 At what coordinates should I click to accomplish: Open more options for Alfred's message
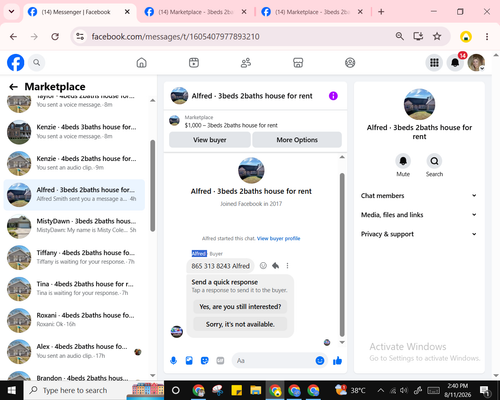pos(287,266)
